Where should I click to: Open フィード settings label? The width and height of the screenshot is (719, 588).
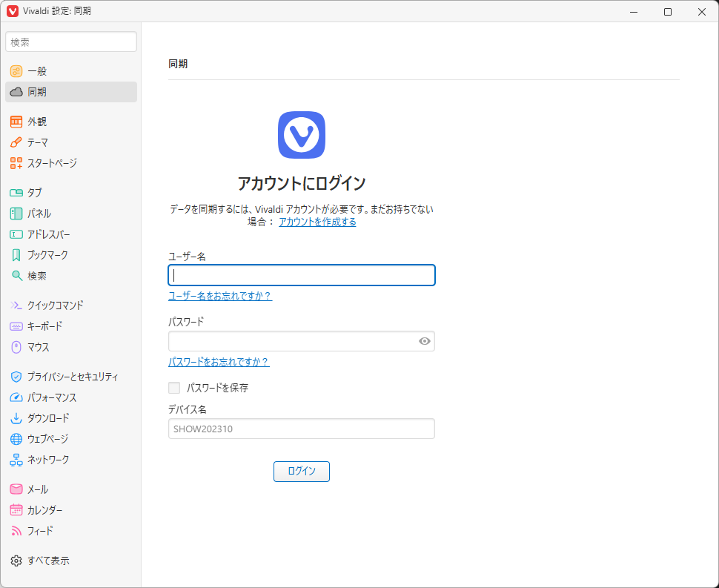click(40, 531)
